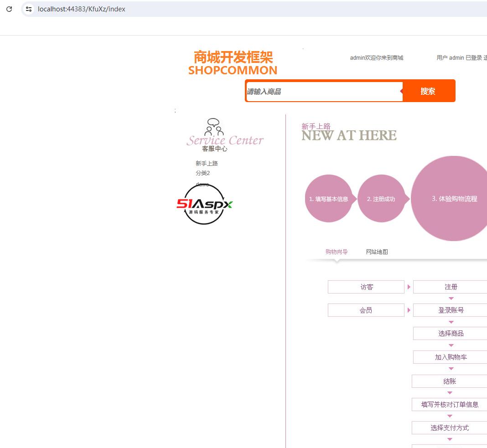Viewport: 487px width, 448px height.
Task: Focus the product search input field
Action: pyautogui.click(x=324, y=91)
